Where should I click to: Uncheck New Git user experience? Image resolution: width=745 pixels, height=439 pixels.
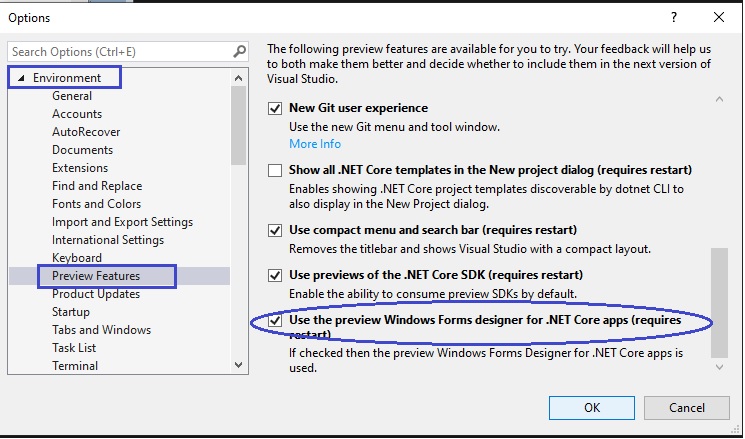[x=275, y=108]
